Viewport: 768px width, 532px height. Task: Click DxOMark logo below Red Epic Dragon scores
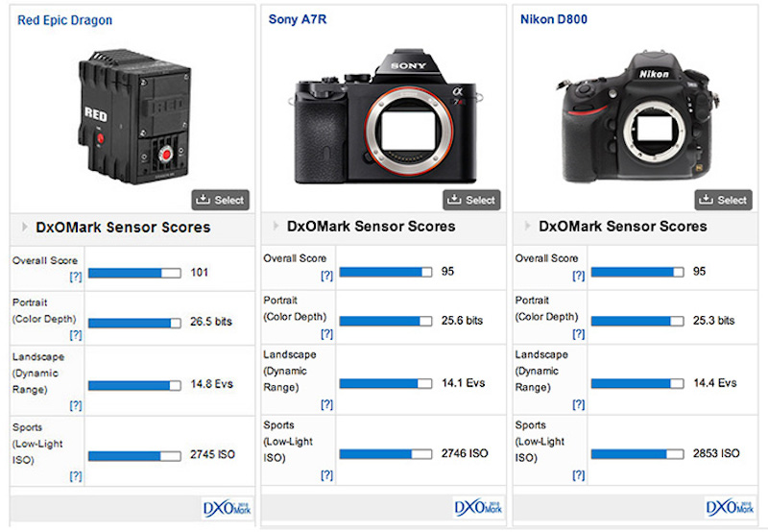228,509
